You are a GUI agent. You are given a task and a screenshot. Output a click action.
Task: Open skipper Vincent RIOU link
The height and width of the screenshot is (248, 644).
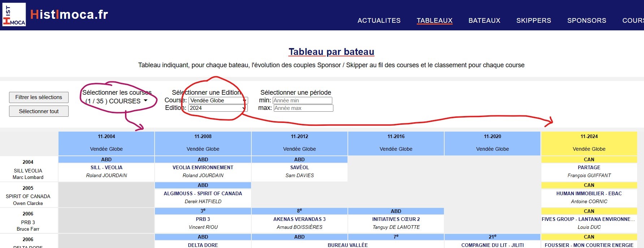click(x=203, y=227)
